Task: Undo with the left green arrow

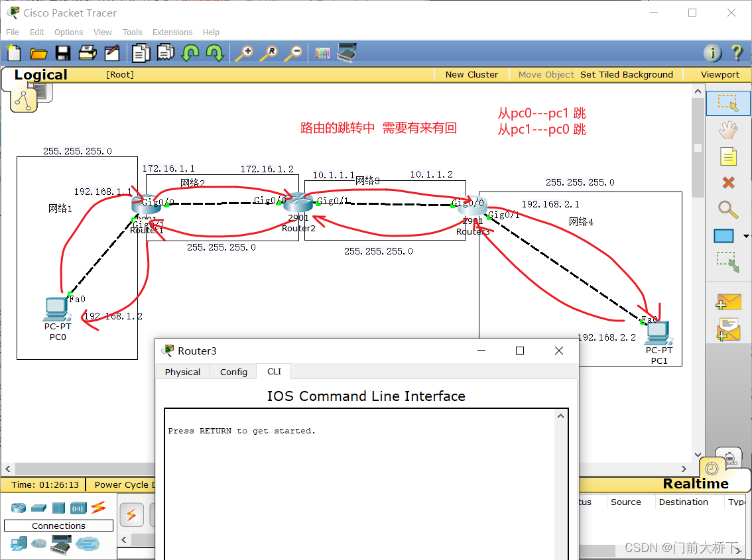Action: [x=190, y=53]
